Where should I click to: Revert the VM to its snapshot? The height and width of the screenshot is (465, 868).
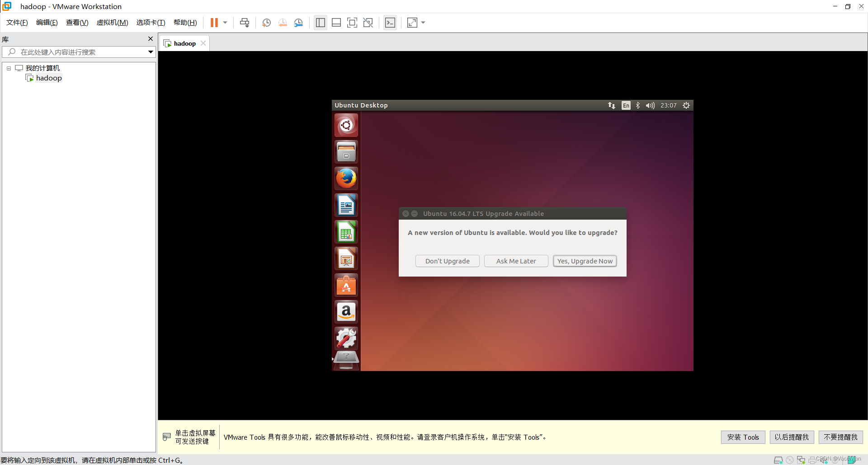click(283, 22)
